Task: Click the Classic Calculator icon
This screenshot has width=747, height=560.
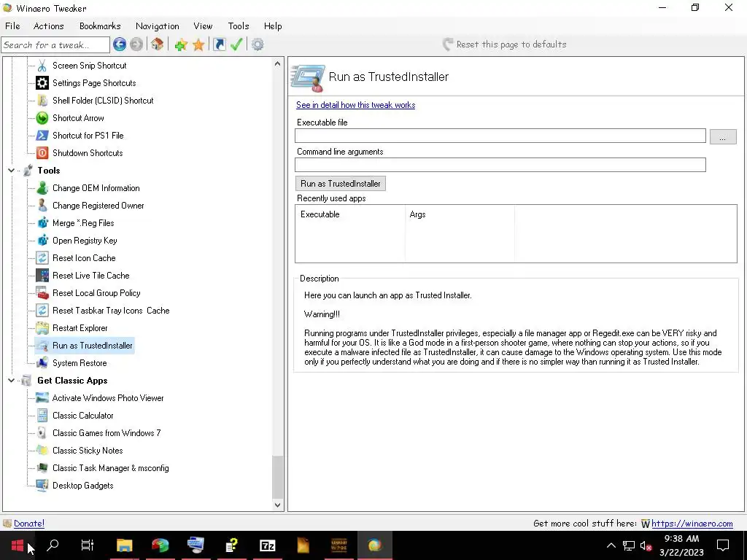Action: click(x=42, y=415)
